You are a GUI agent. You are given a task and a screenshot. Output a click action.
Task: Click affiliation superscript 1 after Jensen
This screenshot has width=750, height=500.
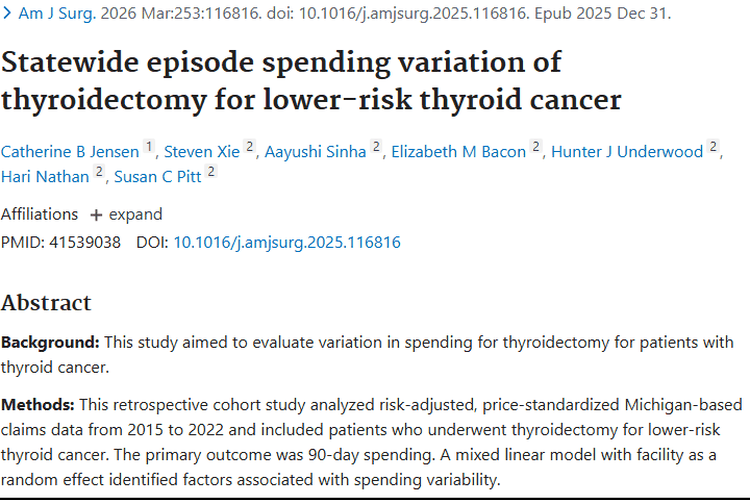tap(149, 147)
